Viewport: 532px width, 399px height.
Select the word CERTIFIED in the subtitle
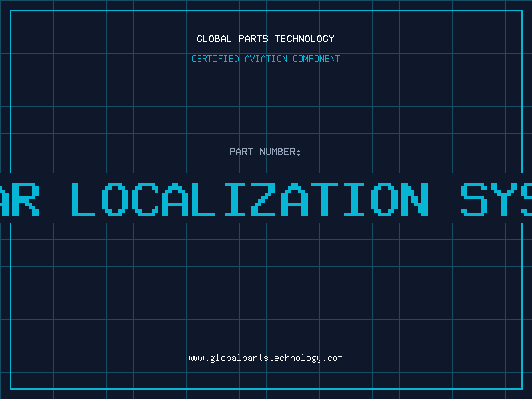[x=215, y=59]
